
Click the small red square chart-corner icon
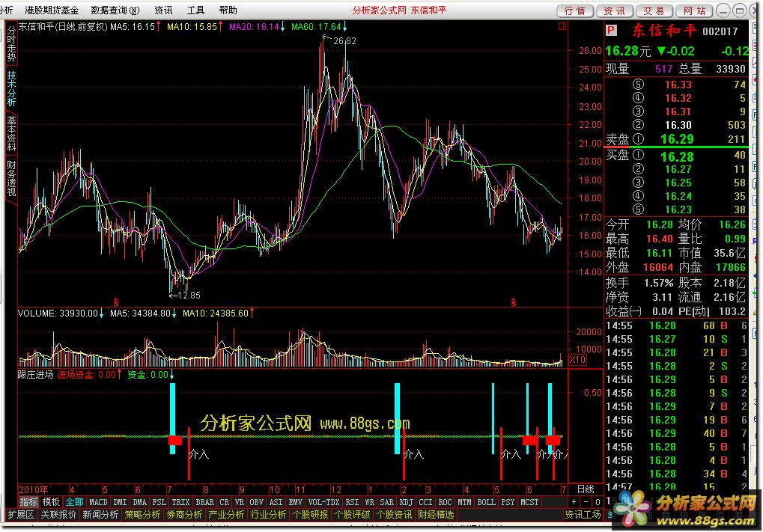(562, 26)
